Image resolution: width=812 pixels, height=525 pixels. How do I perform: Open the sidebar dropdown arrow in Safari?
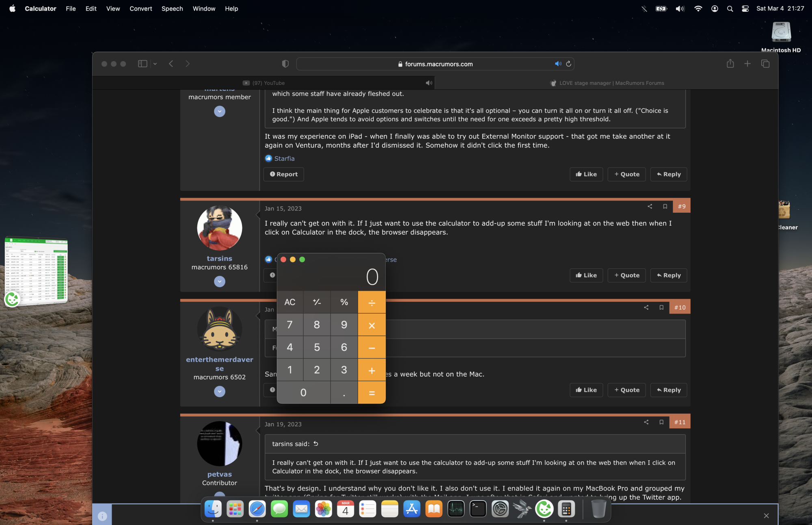pos(155,64)
